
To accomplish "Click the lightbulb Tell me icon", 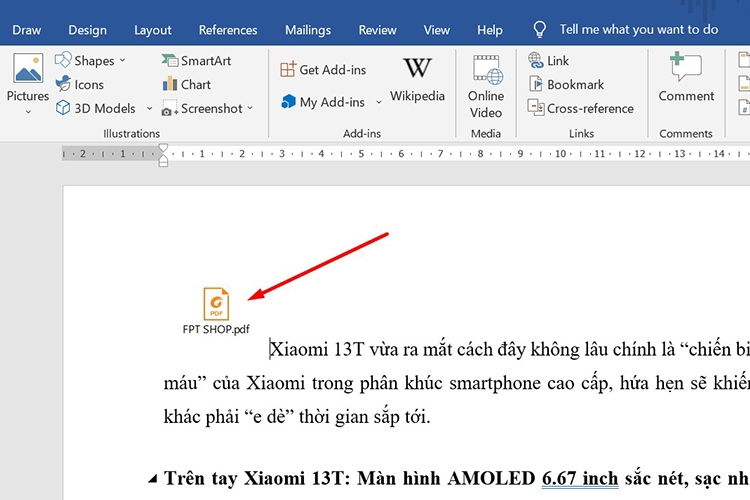I will [x=540, y=29].
